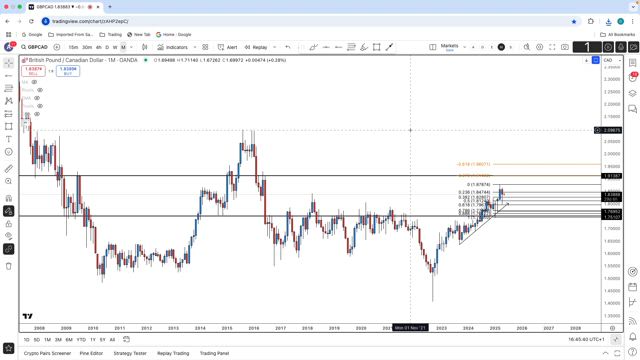Viewport: 640px width, 360px height.
Task: Toggle the lock all drawings icon
Action: (9, 224)
